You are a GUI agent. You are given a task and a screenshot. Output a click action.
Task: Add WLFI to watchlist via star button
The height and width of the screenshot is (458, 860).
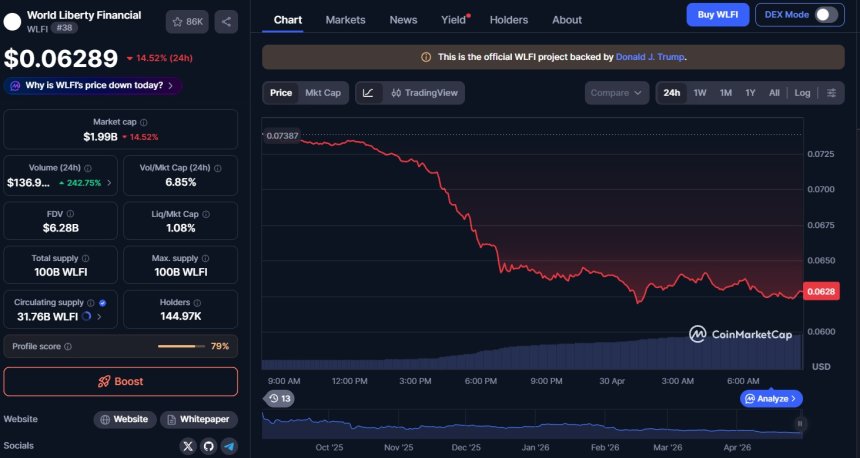(x=188, y=21)
